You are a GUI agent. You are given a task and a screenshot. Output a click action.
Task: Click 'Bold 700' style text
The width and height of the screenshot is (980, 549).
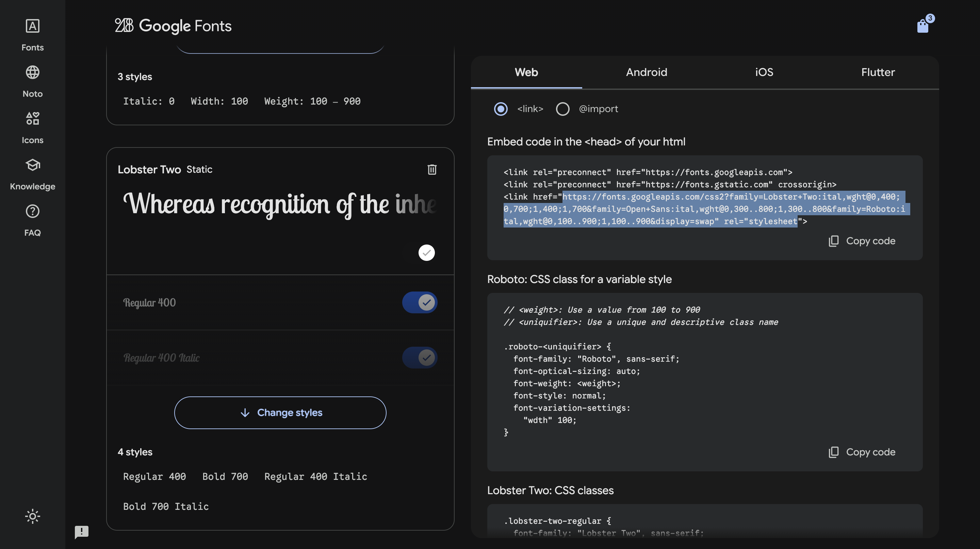225,476
